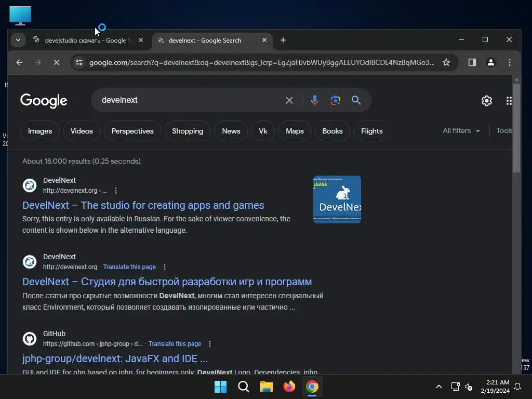Viewport: 532px width, 399px height.
Task: Close the develnext Google Search tab
Action: (264, 40)
